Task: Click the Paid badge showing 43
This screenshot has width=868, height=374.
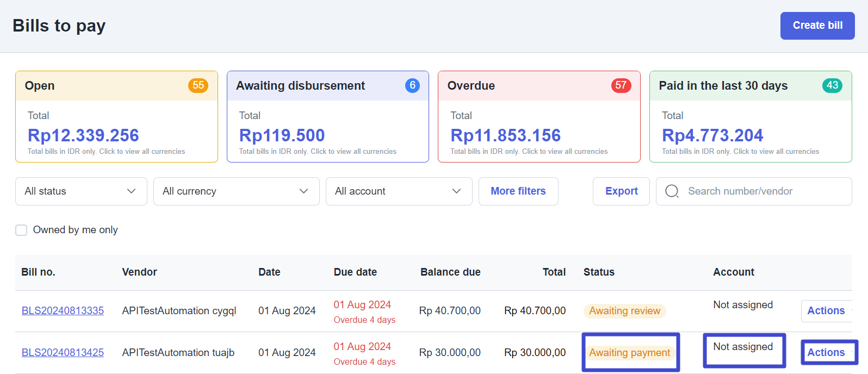Action: tap(832, 85)
